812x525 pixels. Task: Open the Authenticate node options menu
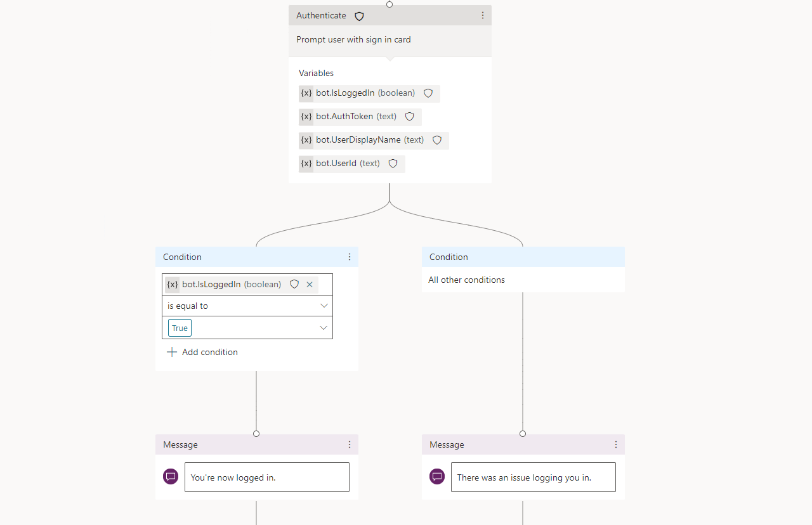(482, 15)
